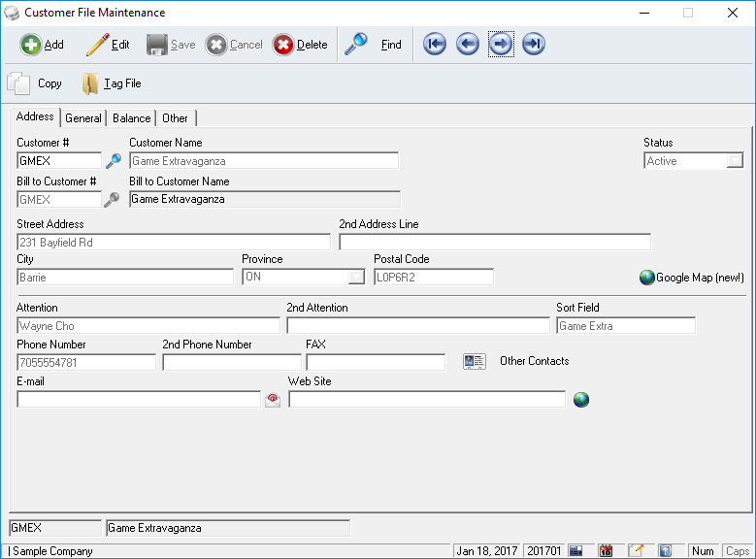Open the web site globe icon
This screenshot has width=756, height=559.
(x=580, y=400)
